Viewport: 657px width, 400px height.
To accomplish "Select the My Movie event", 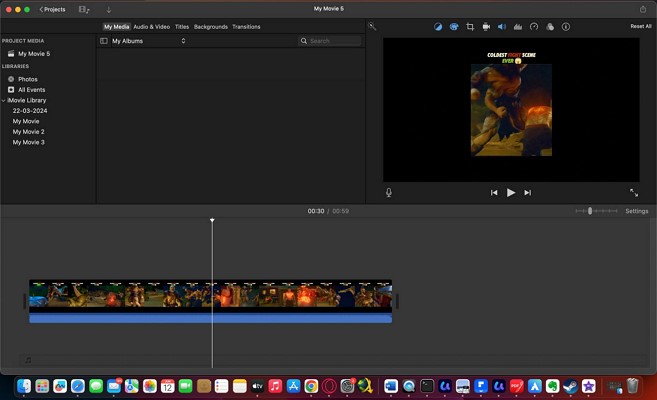I will pos(26,121).
